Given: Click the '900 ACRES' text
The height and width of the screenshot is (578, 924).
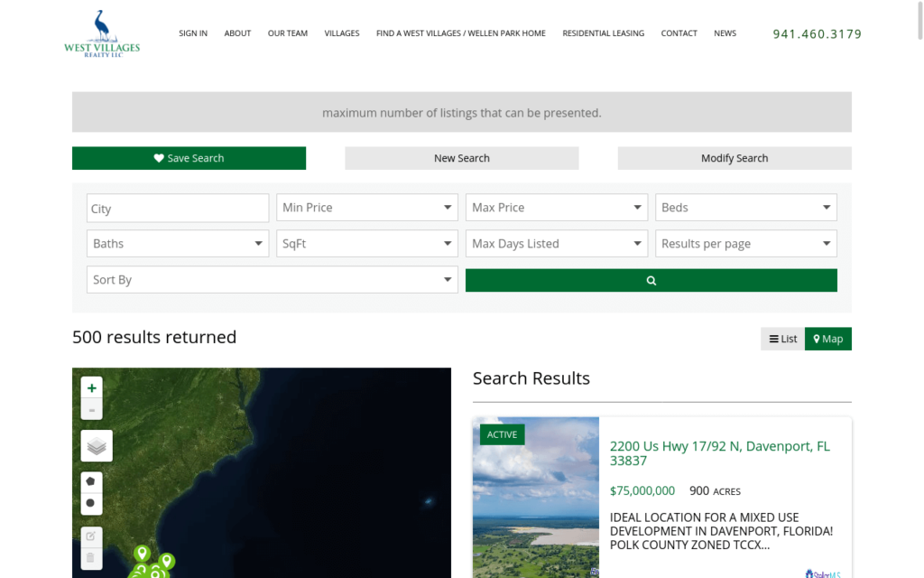Looking at the screenshot, I should (x=715, y=490).
